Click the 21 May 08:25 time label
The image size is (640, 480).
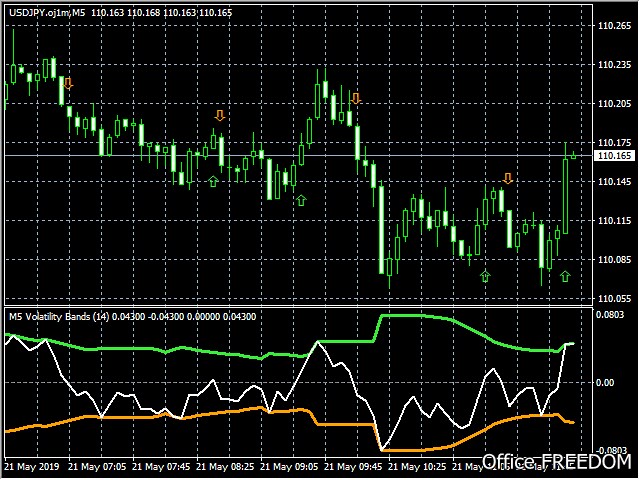[x=225, y=466]
